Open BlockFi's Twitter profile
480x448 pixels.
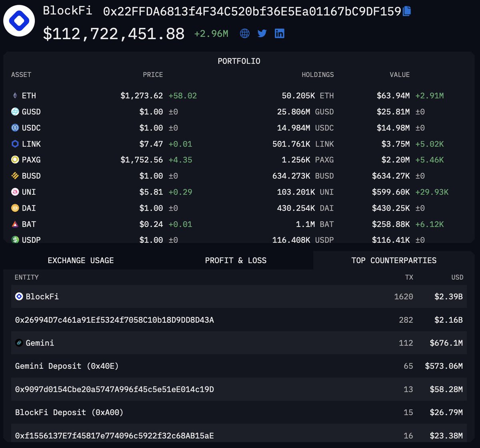coord(262,33)
